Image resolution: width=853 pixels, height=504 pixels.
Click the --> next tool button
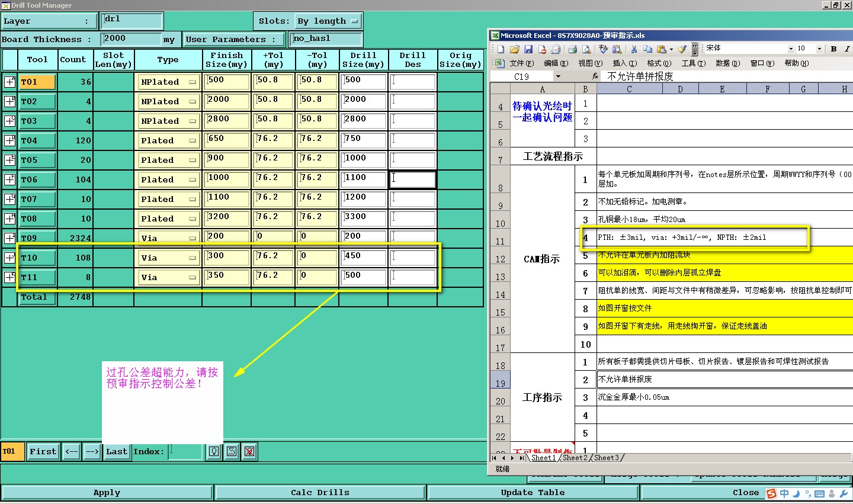[92, 451]
